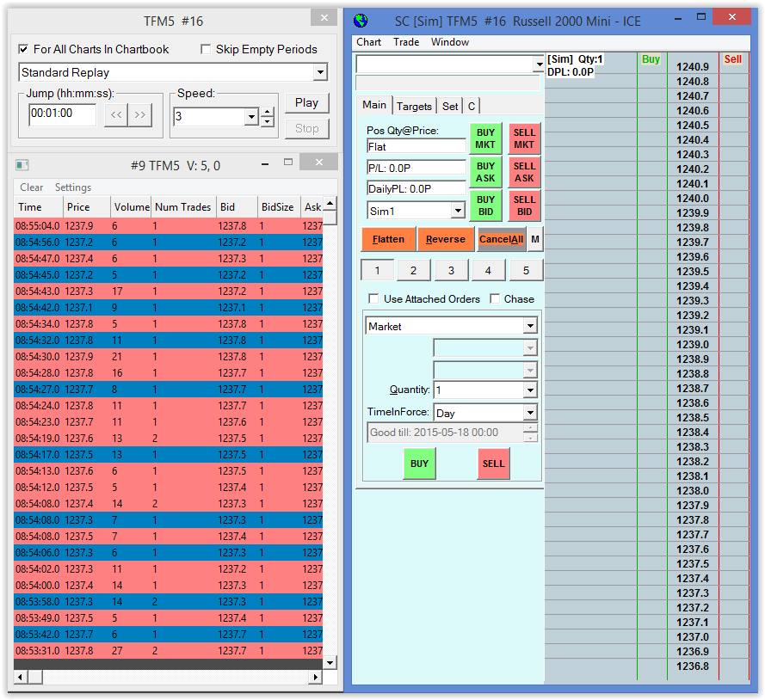Switch to the Targets tab
Viewport: 765px width, 700px height.
(x=414, y=107)
